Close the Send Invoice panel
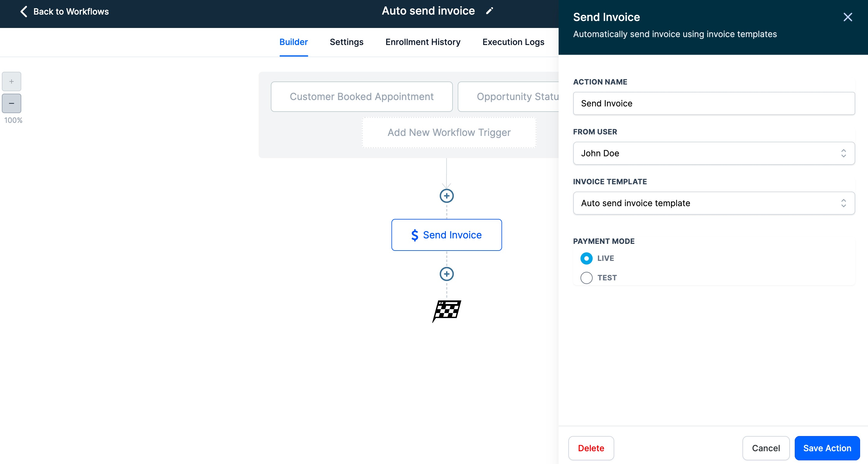868x464 pixels. coord(847,17)
